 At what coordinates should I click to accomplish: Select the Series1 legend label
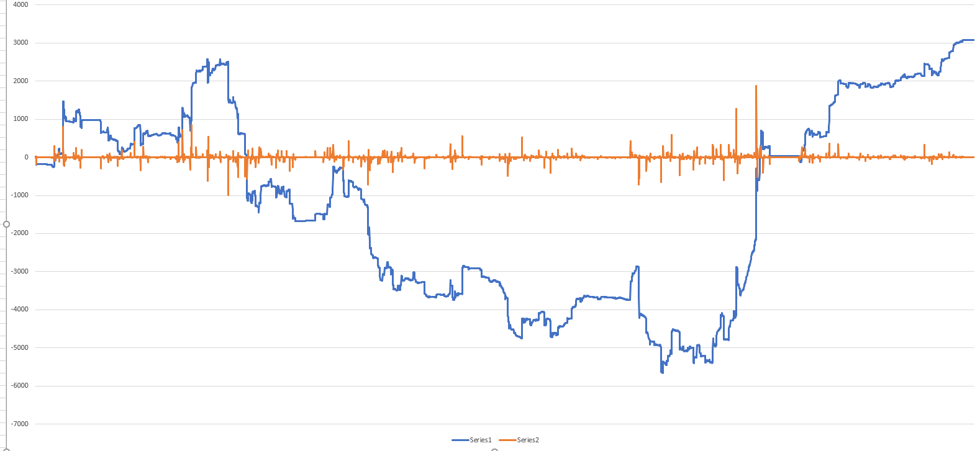click(x=481, y=440)
